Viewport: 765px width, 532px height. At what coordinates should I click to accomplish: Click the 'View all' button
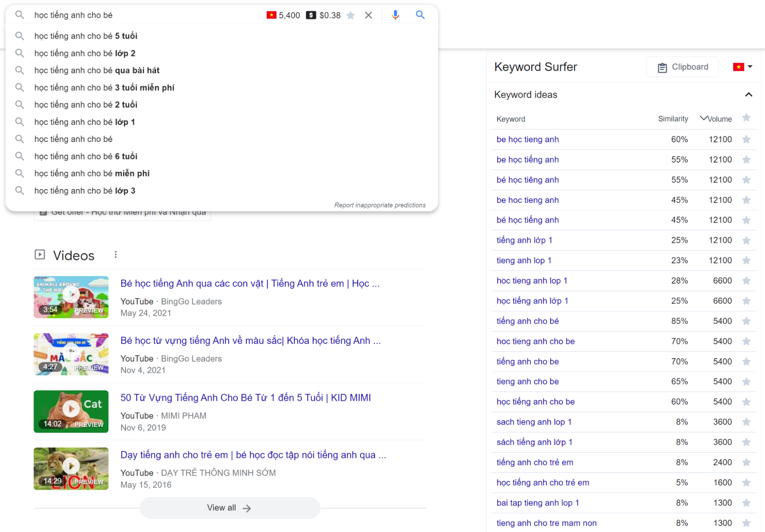click(x=229, y=508)
